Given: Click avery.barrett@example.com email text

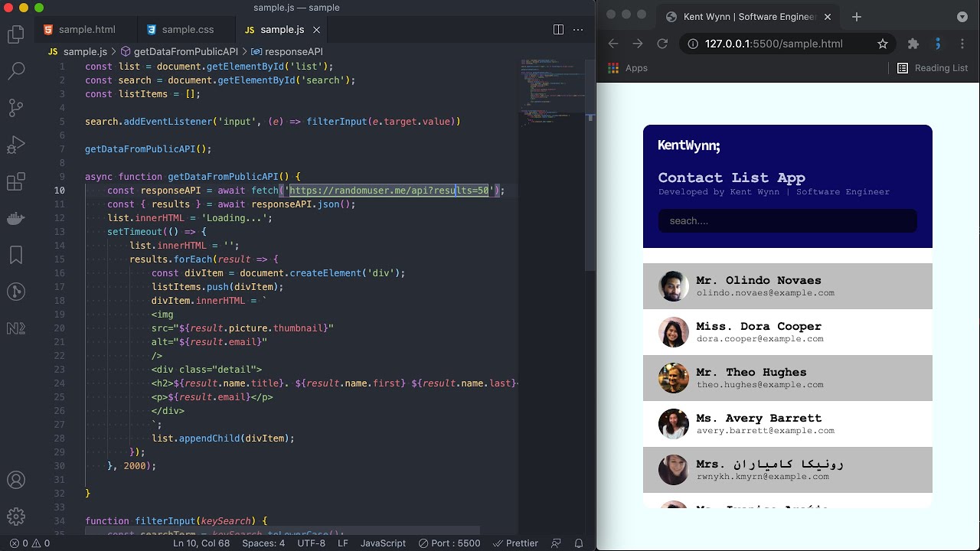Looking at the screenshot, I should coord(766,431).
